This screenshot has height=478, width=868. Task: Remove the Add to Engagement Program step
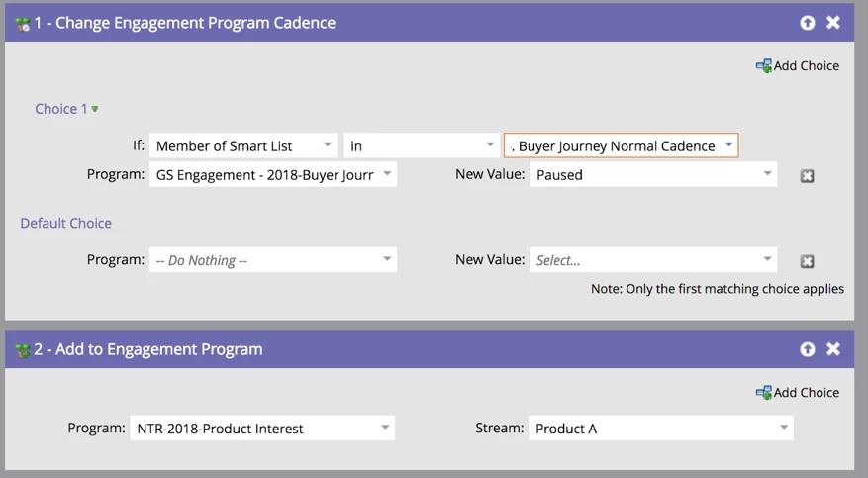[x=833, y=349]
